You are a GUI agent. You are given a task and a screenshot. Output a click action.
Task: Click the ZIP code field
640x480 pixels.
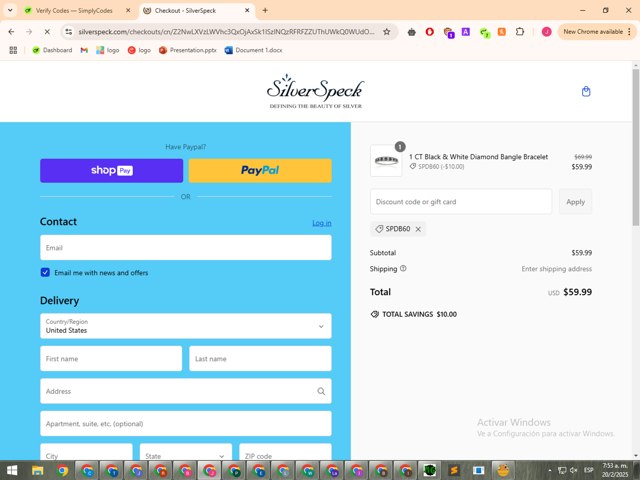285,452
